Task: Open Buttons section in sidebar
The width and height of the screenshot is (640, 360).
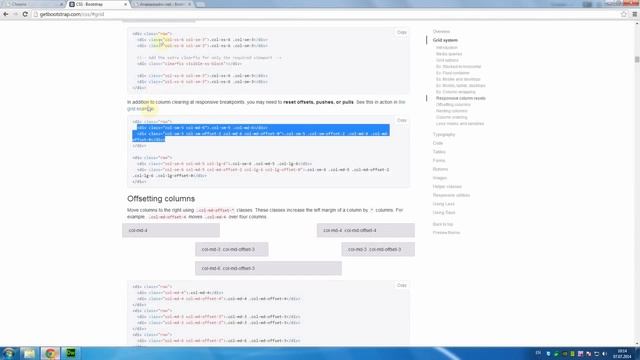Action: (x=440, y=169)
